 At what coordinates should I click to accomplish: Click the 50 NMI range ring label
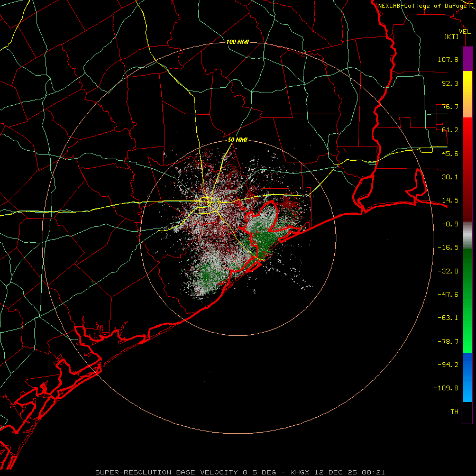[x=237, y=140]
